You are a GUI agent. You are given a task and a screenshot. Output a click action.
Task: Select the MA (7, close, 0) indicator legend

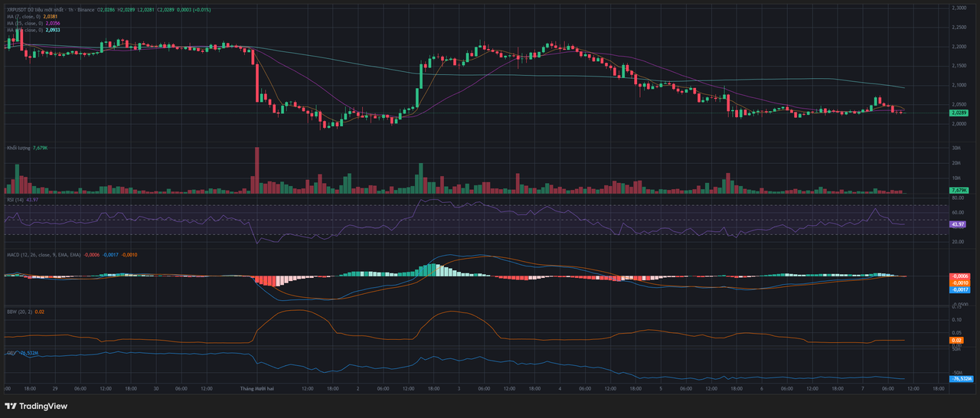click(24, 17)
